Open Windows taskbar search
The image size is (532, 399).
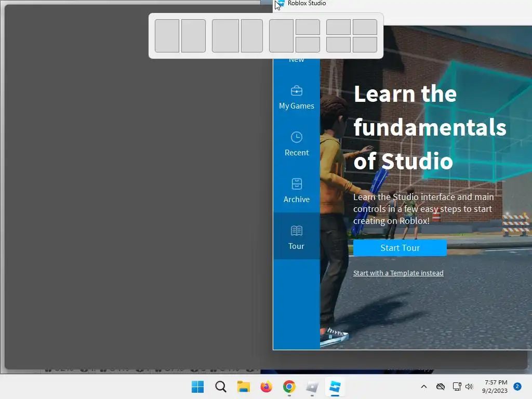220,387
